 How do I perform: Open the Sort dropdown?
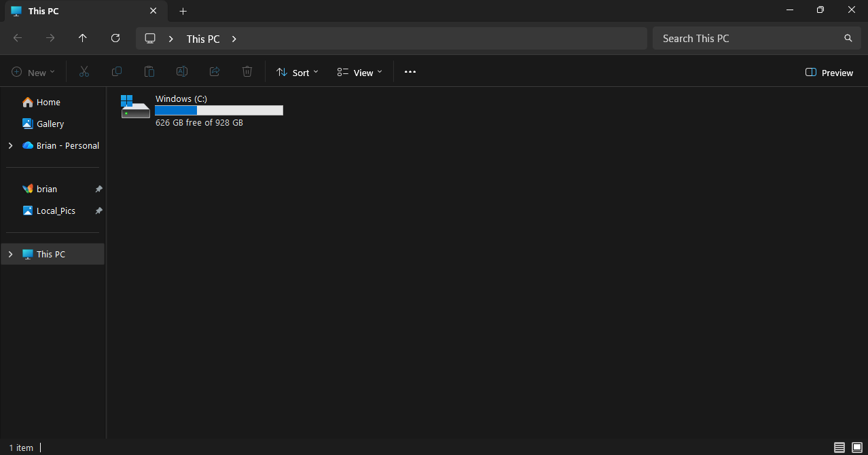pyautogui.click(x=297, y=73)
